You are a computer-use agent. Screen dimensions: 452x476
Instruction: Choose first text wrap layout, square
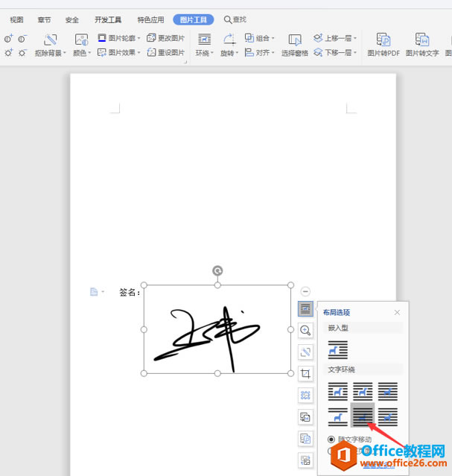pyautogui.click(x=337, y=391)
